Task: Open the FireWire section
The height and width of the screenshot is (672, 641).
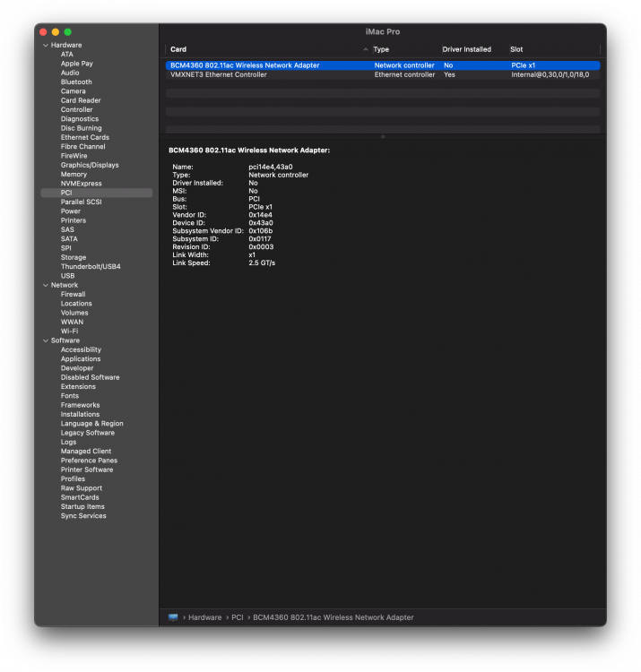Action: coord(74,156)
